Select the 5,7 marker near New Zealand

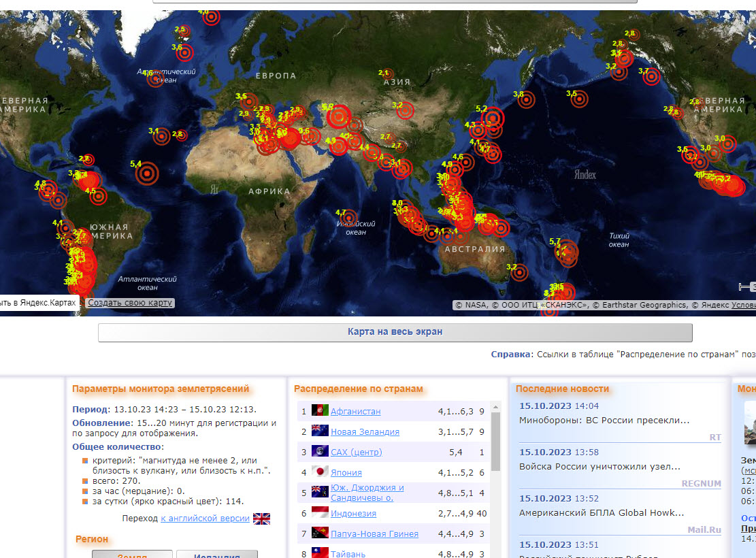point(567,250)
